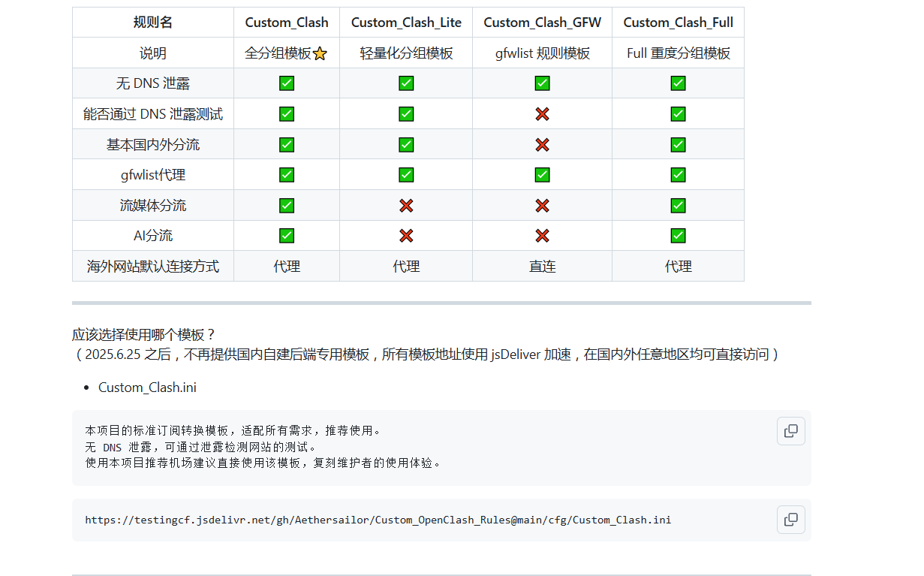Click Custom_Clash_Lite checkmark in DNS 泄露测试 row
The image size is (924, 576).
[x=406, y=114]
